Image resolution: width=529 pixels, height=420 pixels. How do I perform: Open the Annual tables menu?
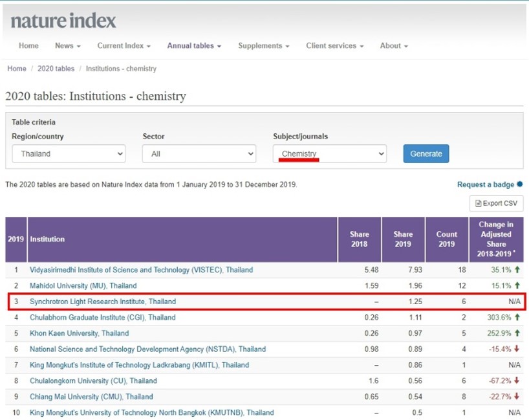tap(194, 45)
